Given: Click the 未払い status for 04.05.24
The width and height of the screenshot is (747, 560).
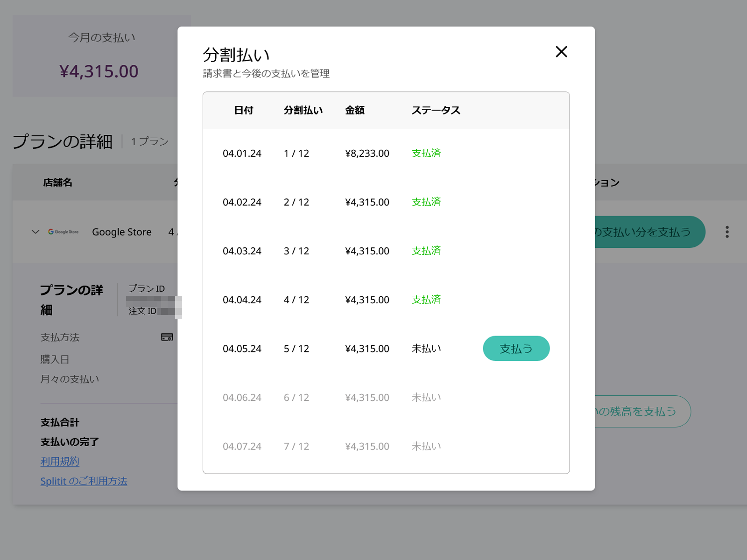Looking at the screenshot, I should click(426, 349).
